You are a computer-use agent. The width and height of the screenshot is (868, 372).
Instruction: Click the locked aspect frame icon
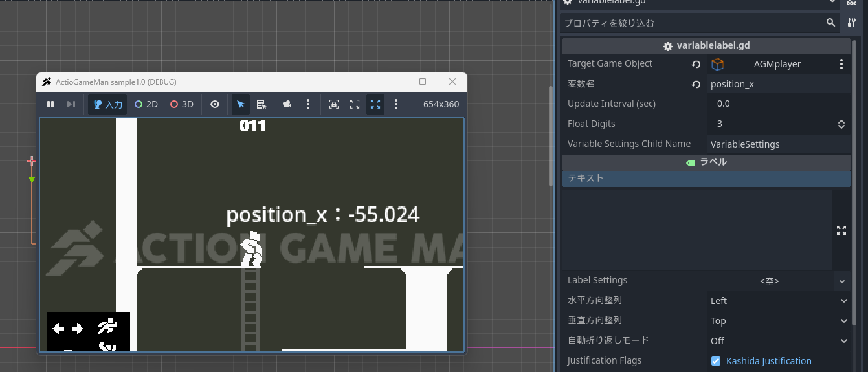[334, 104]
